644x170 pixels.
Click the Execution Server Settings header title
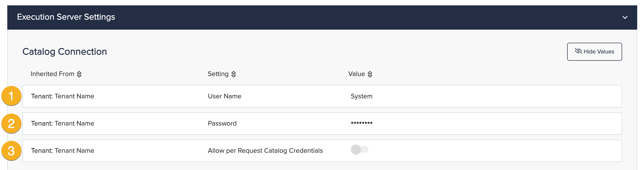tap(66, 17)
